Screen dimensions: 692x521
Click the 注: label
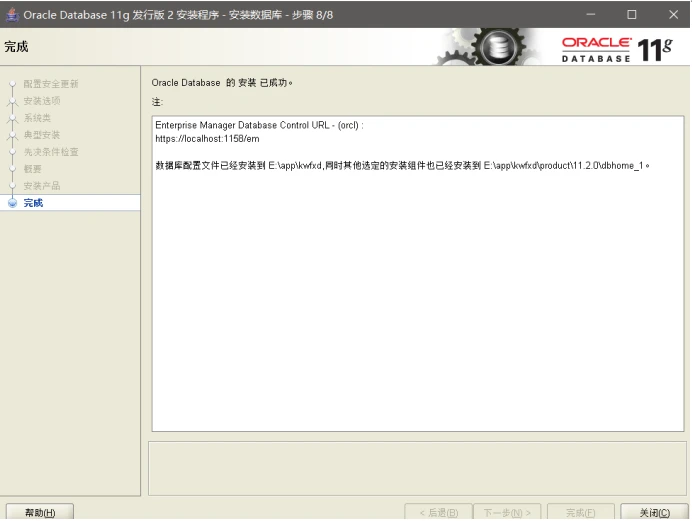[x=158, y=102]
